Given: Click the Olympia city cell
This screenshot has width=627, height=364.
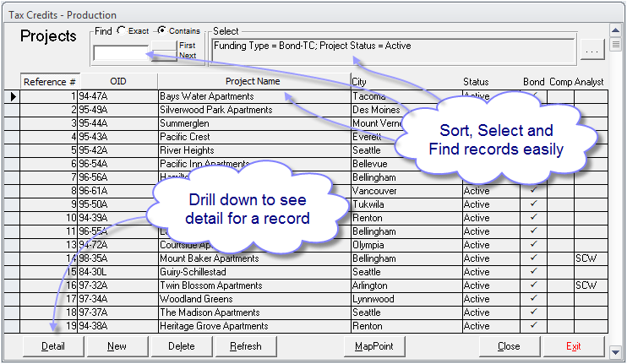Looking at the screenshot, I should tap(406, 245).
